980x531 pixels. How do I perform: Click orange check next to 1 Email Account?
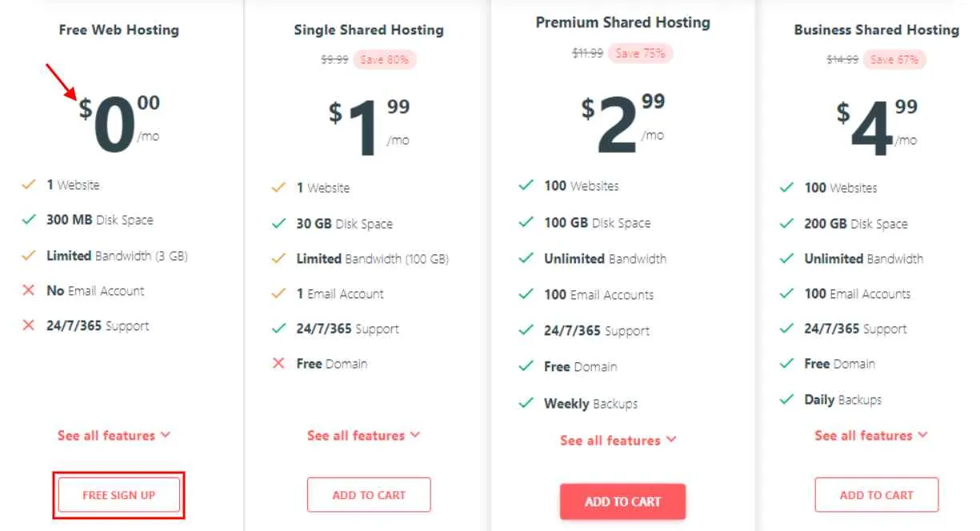pyautogui.click(x=278, y=293)
